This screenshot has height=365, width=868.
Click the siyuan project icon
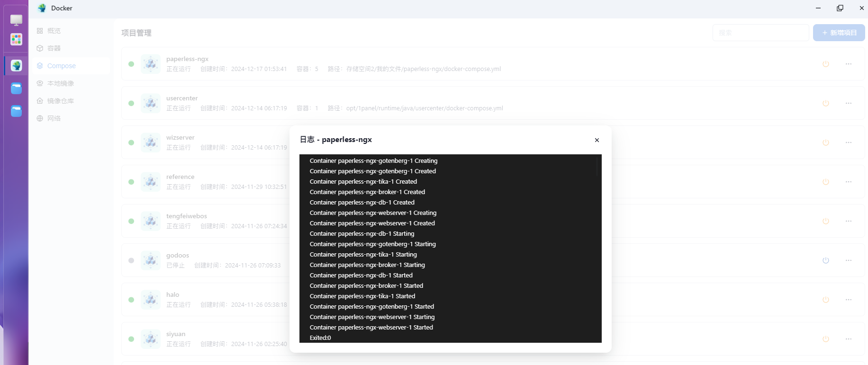(151, 339)
